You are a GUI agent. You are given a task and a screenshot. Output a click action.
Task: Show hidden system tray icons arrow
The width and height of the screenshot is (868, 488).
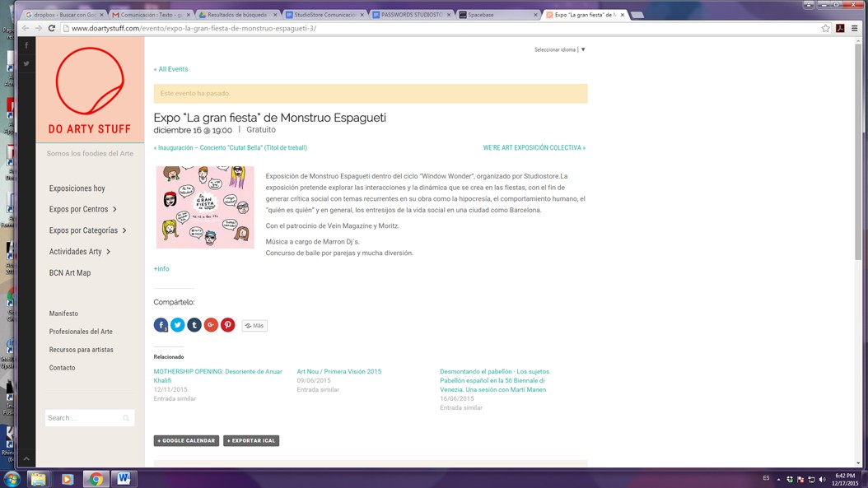click(x=778, y=479)
